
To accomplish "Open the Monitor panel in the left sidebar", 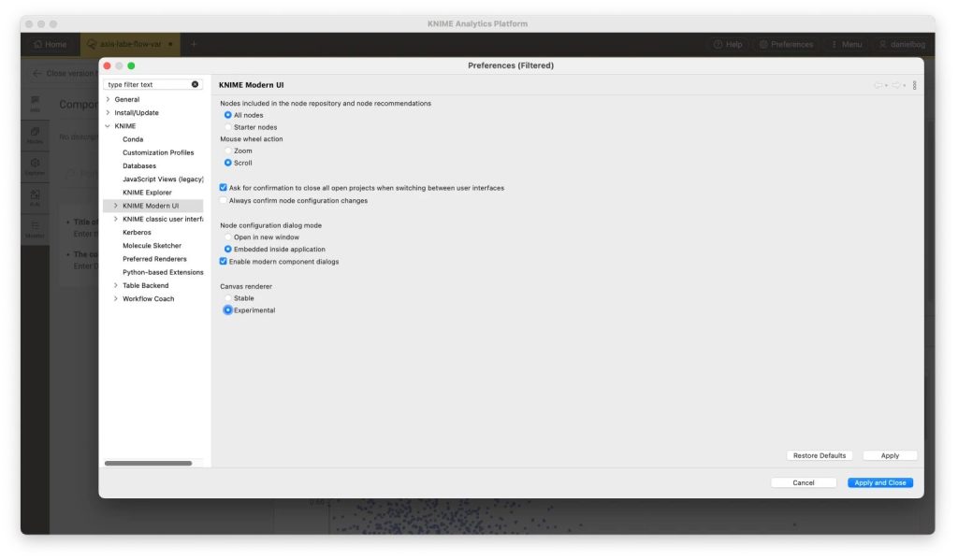I will 35,229.
